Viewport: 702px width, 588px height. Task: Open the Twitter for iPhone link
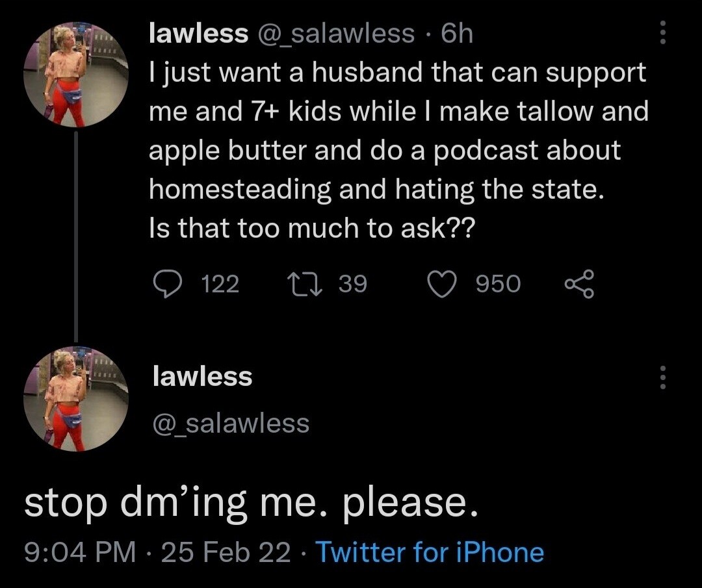[429, 553]
